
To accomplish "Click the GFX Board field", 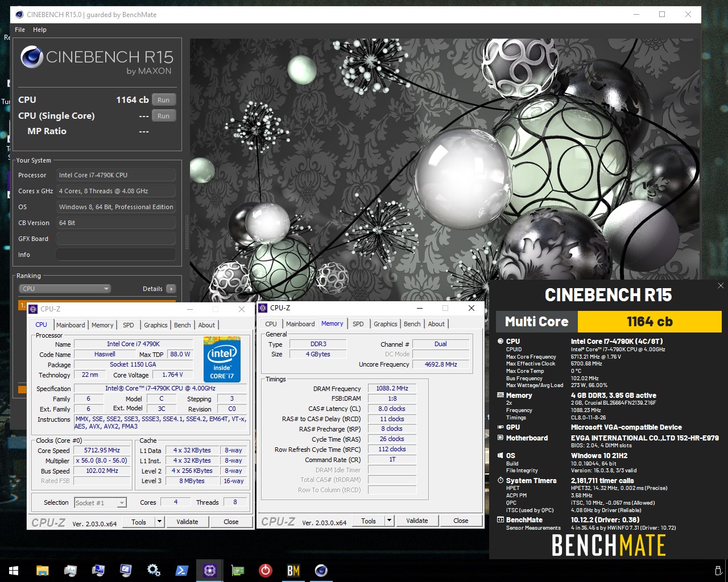I will (116, 239).
